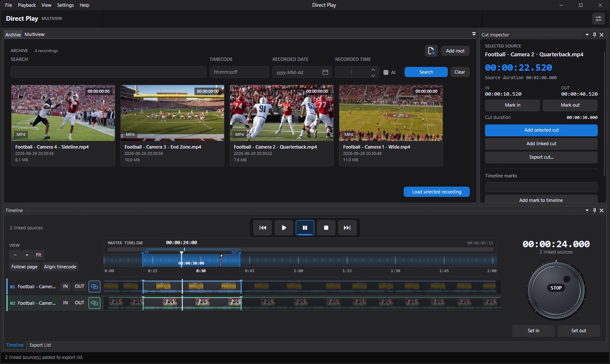Click the Set in button
Image resolution: width=610 pixels, height=364 pixels.
(x=533, y=331)
